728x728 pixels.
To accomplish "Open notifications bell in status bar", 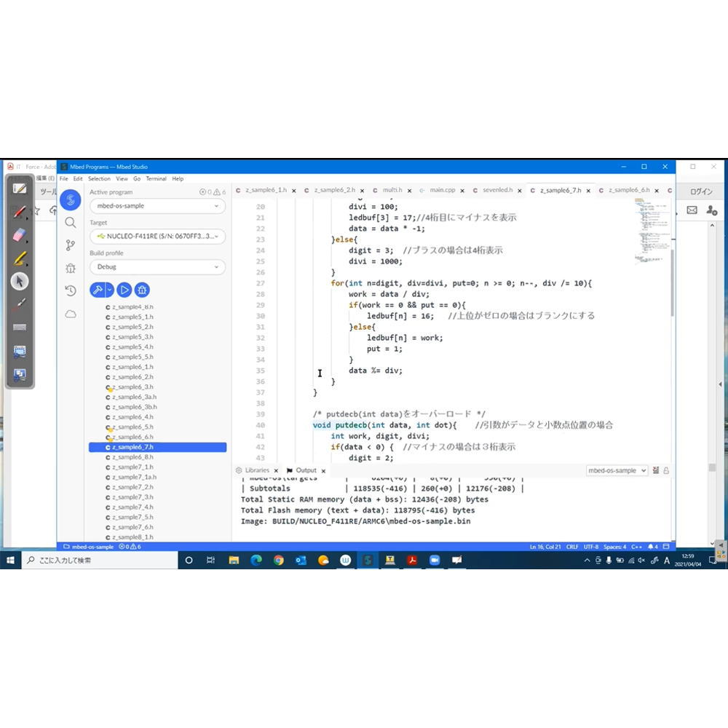I will pyautogui.click(x=653, y=547).
